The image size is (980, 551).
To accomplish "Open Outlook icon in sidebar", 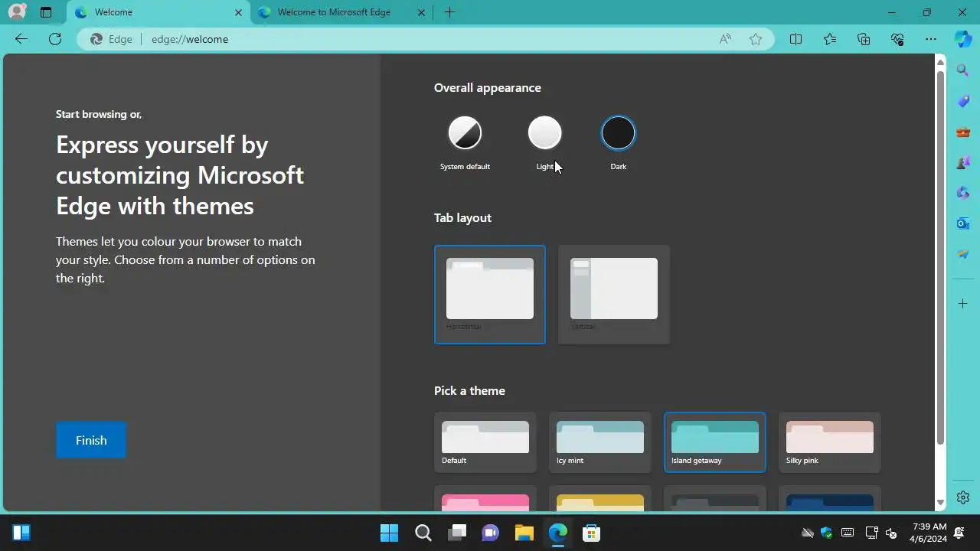I will point(963,223).
